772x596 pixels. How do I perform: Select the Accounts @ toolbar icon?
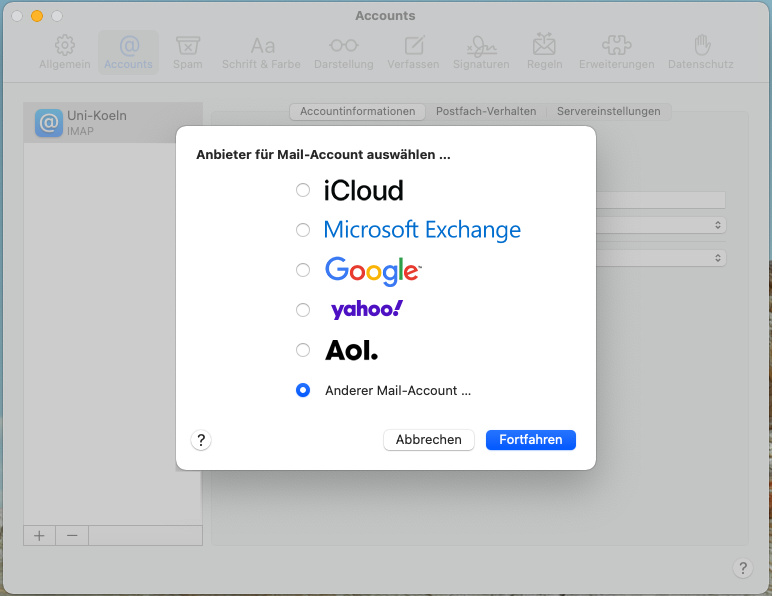129,45
